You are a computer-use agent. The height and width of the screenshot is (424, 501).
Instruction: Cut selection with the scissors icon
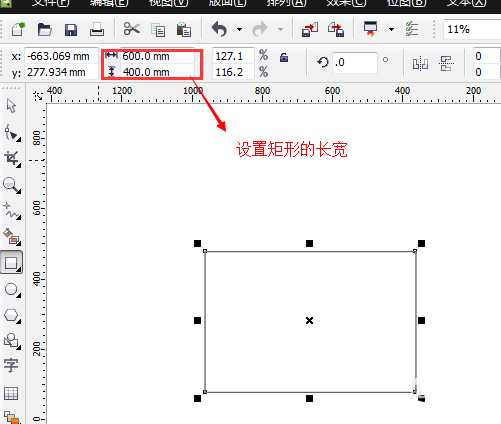pyautogui.click(x=131, y=29)
